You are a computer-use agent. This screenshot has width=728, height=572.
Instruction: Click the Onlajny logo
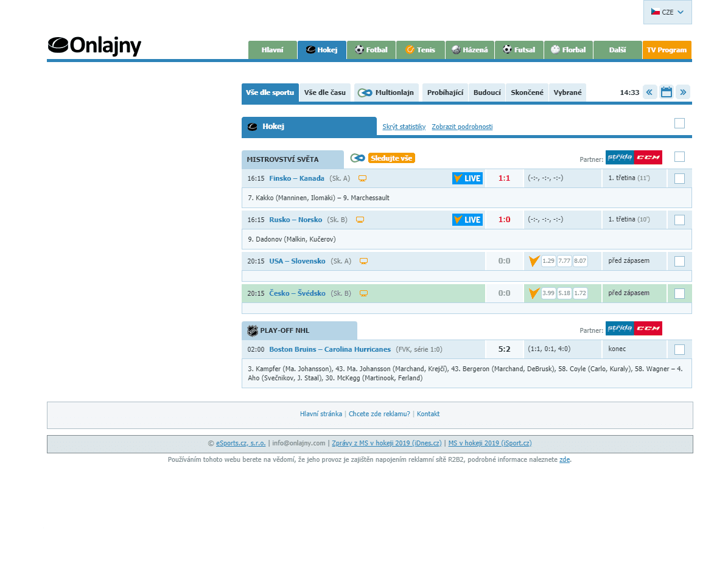94,46
